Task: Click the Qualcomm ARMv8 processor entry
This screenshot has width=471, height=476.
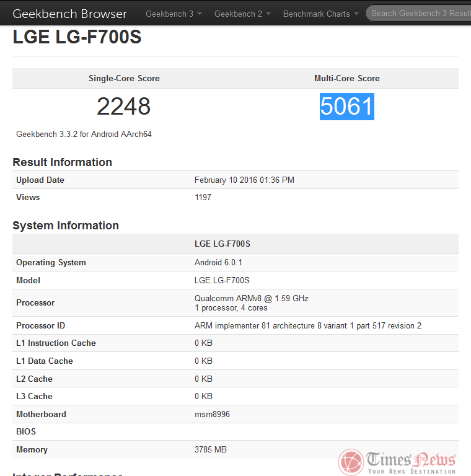Action: 251,298
